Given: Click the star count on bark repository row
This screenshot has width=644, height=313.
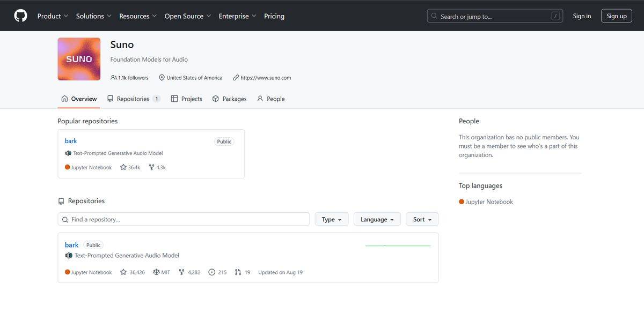Looking at the screenshot, I should (133, 272).
